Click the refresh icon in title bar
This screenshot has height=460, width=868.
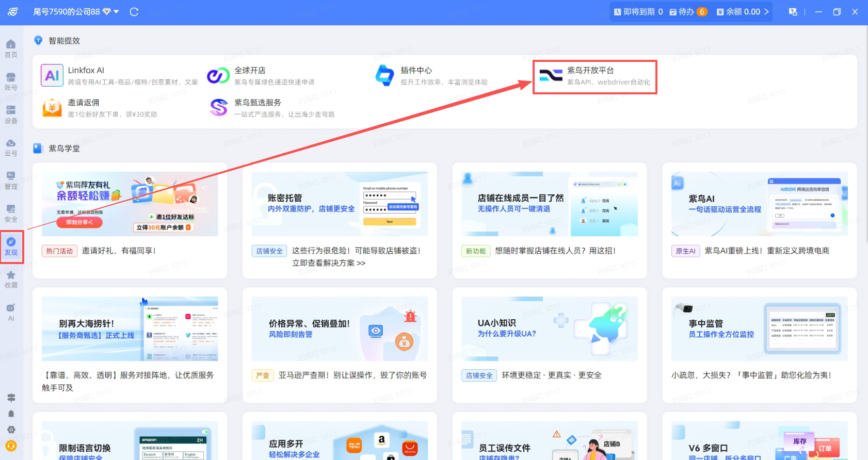coord(134,12)
